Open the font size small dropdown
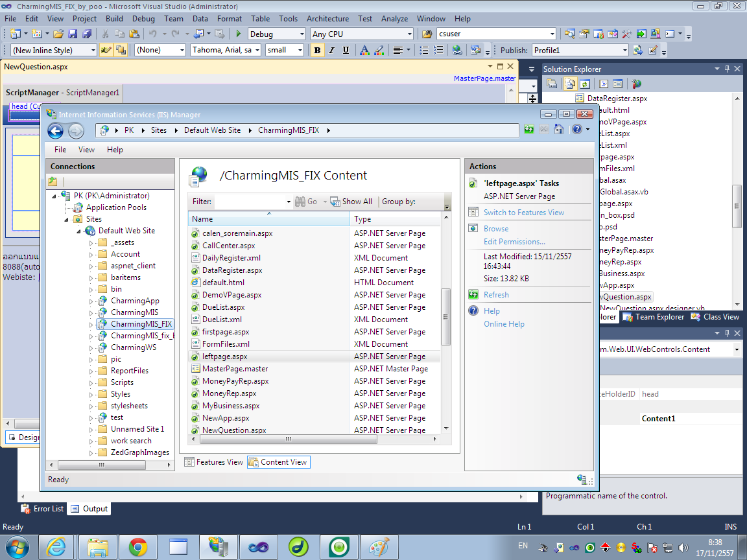This screenshot has width=747, height=560. point(300,50)
